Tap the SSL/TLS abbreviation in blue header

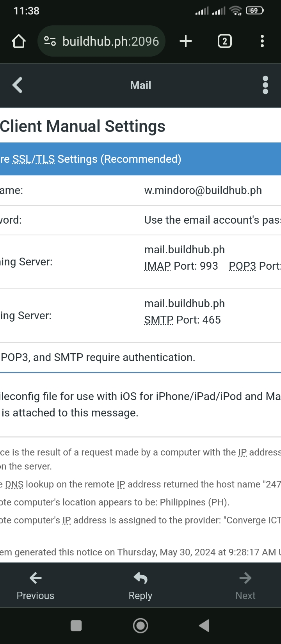[x=34, y=159]
